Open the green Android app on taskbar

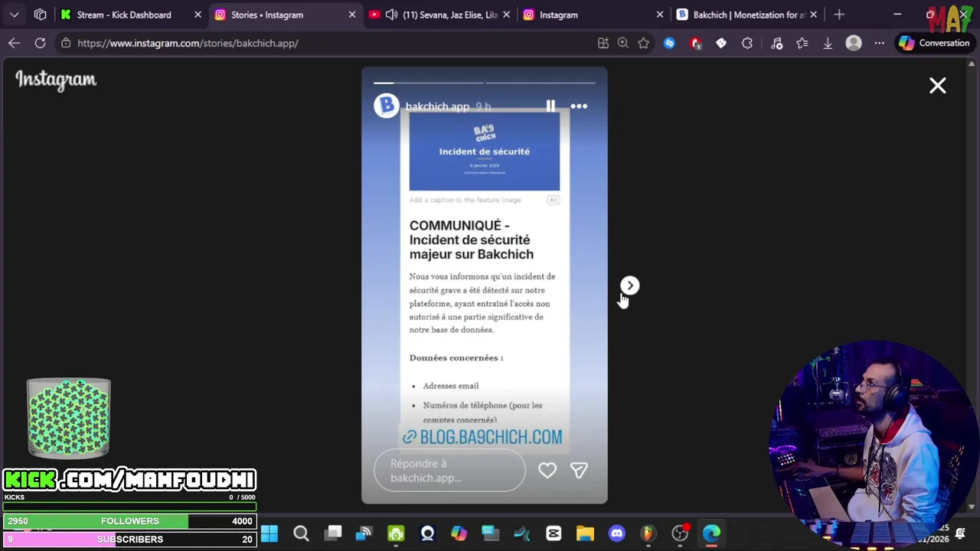pyautogui.click(x=396, y=533)
